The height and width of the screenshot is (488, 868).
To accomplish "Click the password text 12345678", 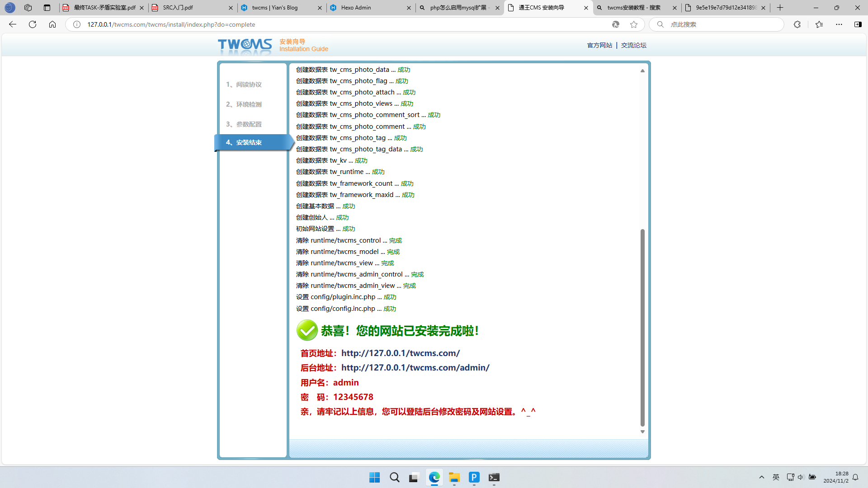I will point(353,397).
